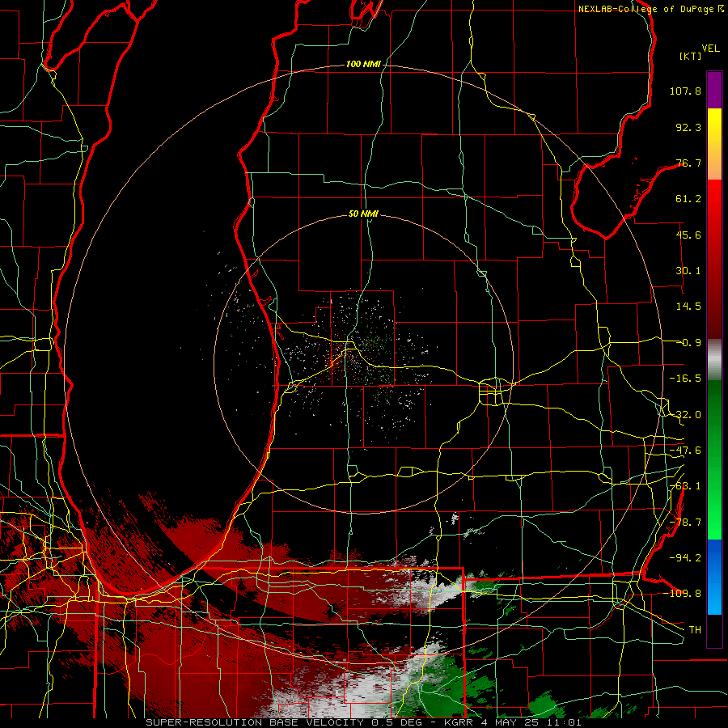This screenshot has height=728, width=728.
Task: Click the TH legend label
Action: (x=695, y=630)
